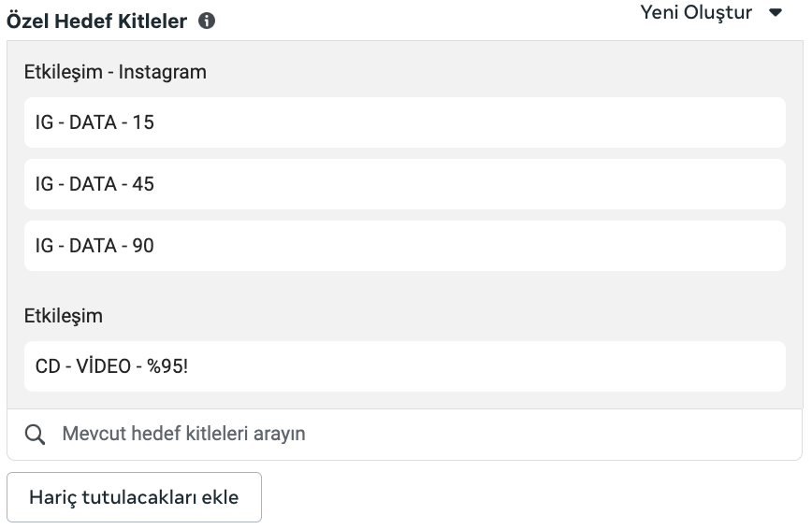Select the IG - DATA - 15 audience

(404, 122)
